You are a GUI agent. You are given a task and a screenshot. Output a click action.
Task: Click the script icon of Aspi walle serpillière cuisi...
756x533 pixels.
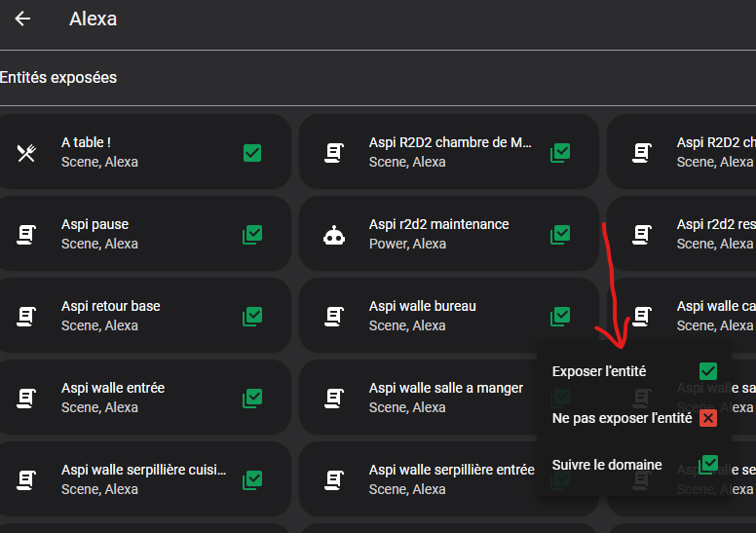point(26,480)
